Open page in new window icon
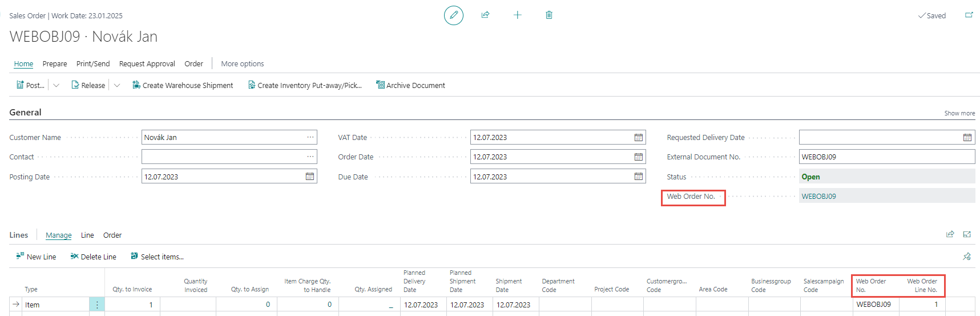Image resolution: width=980 pixels, height=316 pixels. click(969, 15)
